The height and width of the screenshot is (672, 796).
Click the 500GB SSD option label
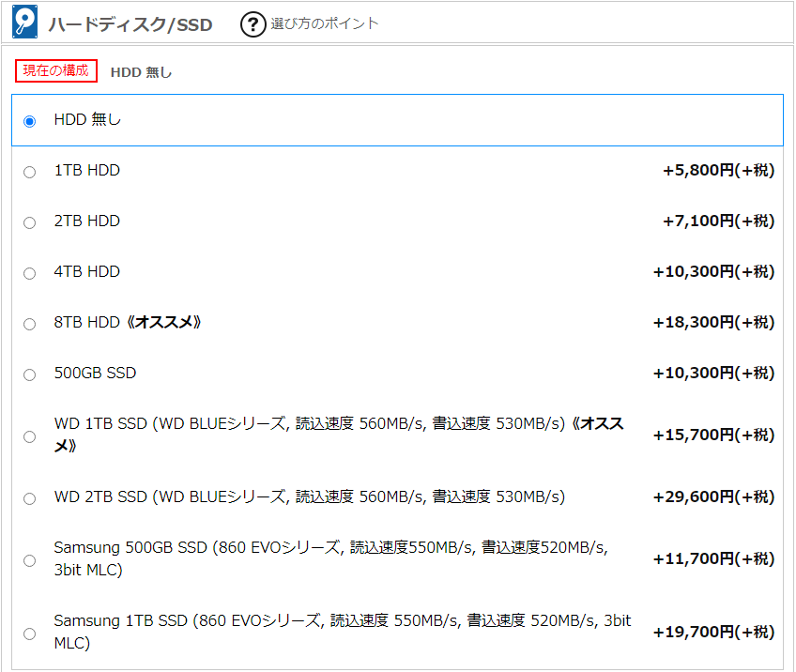(x=95, y=373)
